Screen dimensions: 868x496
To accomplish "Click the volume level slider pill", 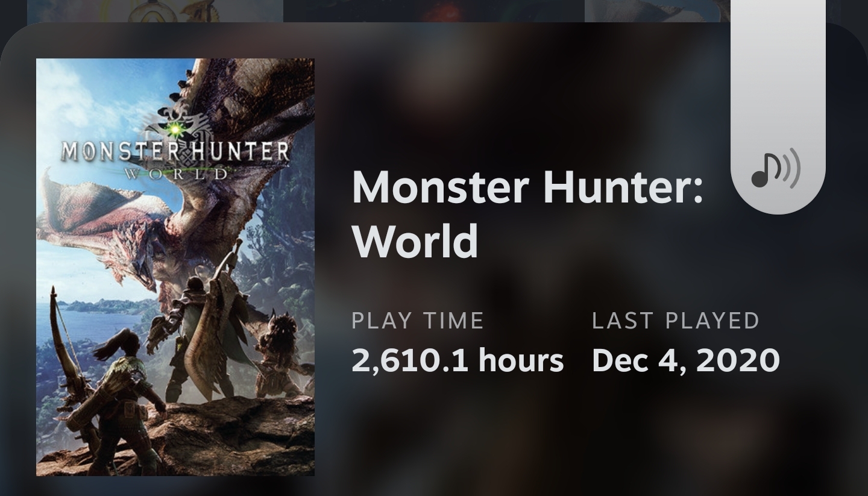I will [778, 107].
